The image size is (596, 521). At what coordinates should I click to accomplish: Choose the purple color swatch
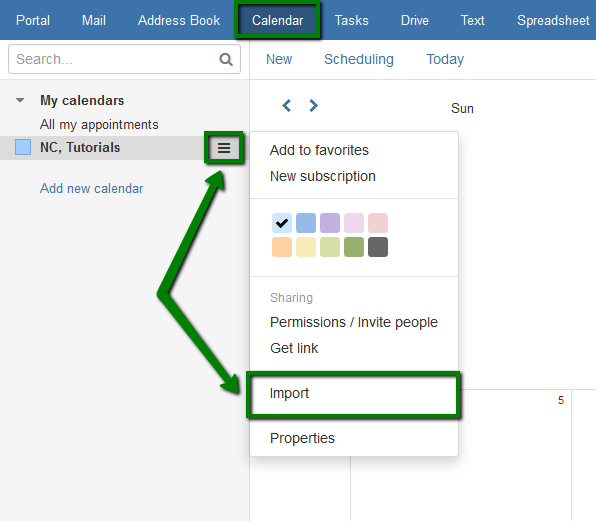(x=330, y=223)
